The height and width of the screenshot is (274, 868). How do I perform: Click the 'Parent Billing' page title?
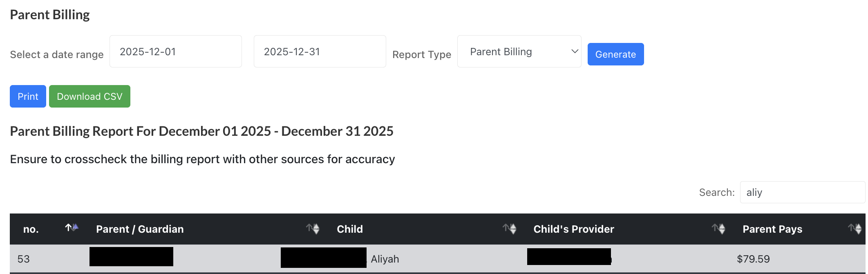tap(50, 15)
